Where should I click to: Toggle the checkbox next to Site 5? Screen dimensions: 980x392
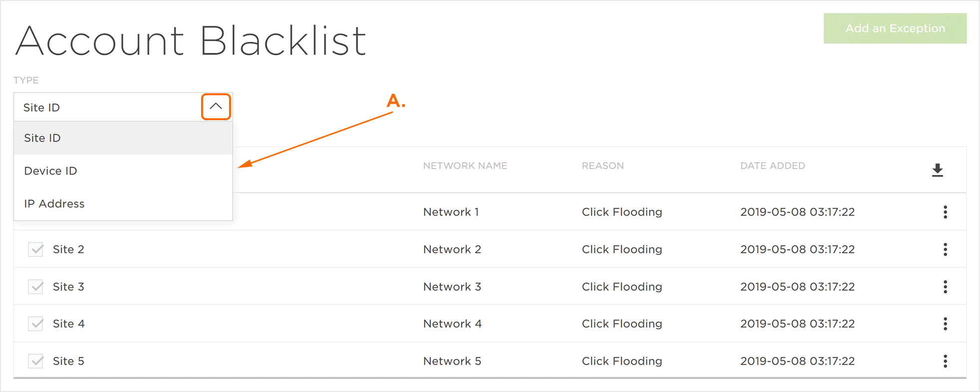pos(35,361)
